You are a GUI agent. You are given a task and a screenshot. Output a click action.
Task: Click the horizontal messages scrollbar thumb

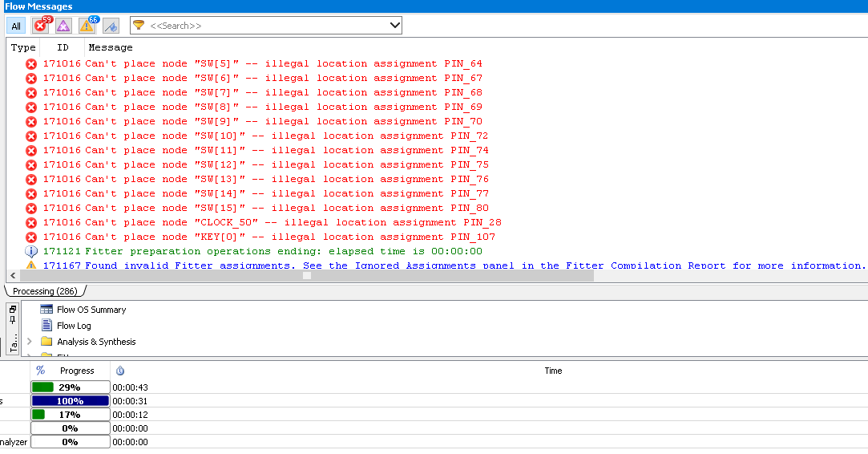pyautogui.click(x=307, y=275)
